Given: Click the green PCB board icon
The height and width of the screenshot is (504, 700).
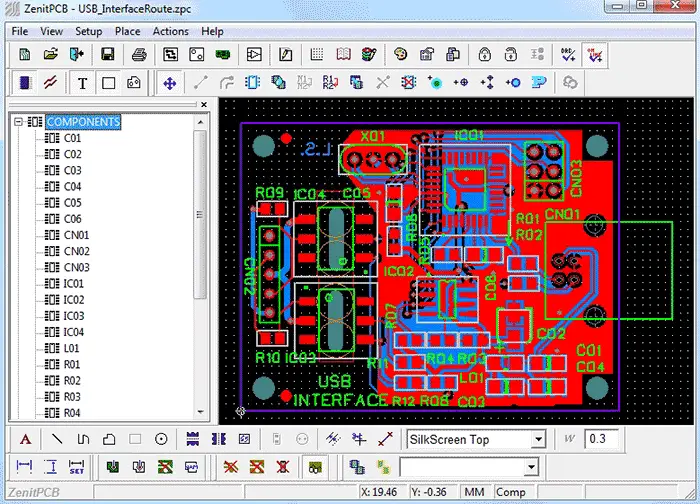Looking at the screenshot, I should tap(222, 54).
